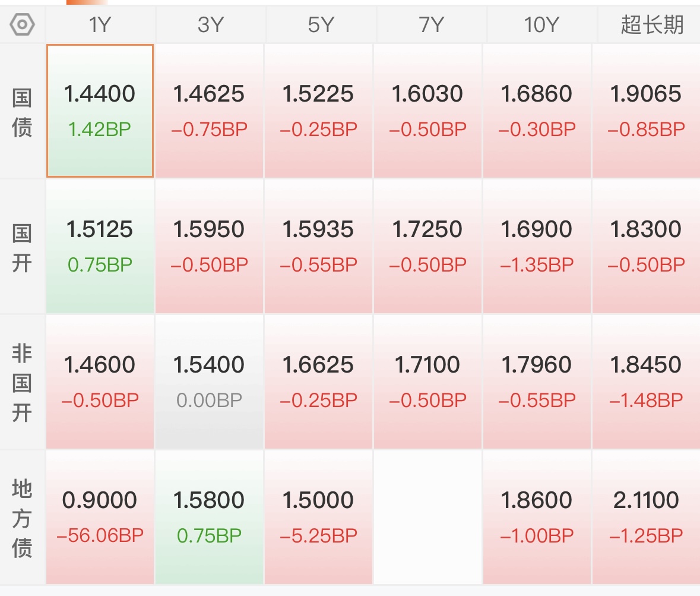This screenshot has height=596, width=700.
Task: Select the 10Y maturity column header
Action: pyautogui.click(x=541, y=24)
